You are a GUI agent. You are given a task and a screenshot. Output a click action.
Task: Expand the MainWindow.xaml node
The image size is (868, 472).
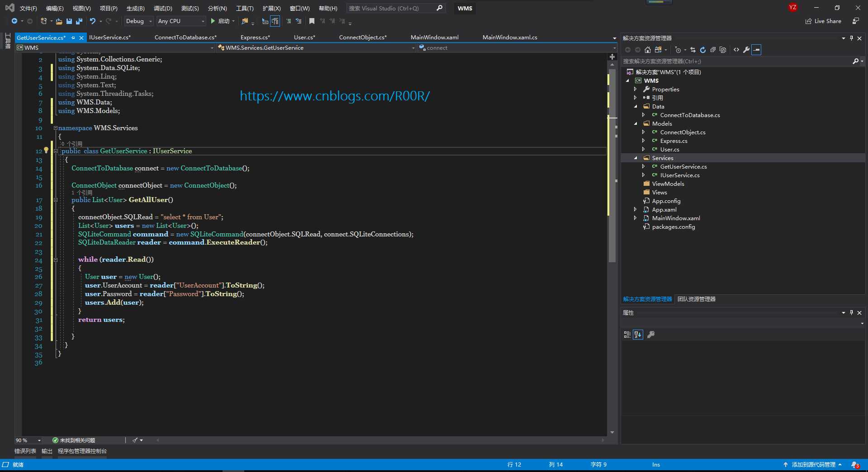[x=635, y=218]
